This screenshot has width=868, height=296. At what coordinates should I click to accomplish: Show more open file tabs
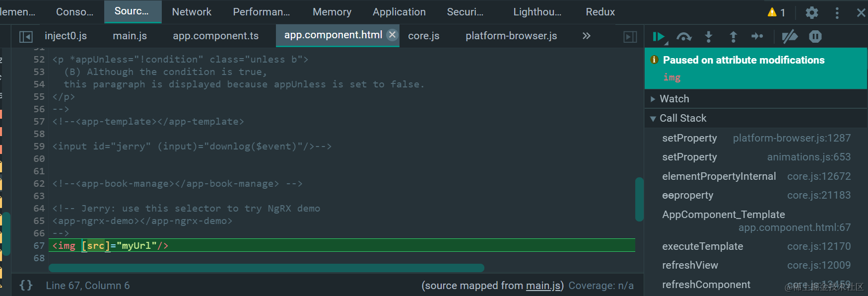tap(587, 36)
